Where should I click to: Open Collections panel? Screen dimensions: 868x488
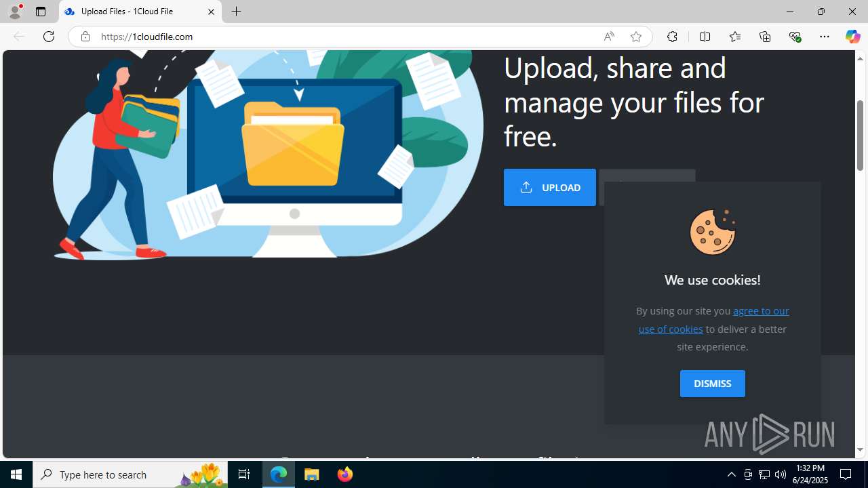point(765,37)
